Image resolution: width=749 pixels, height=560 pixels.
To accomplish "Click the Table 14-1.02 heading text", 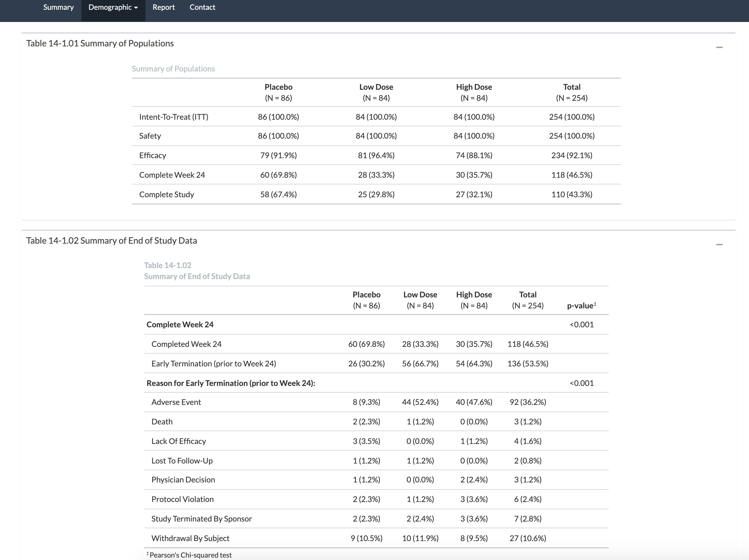I will tap(112, 241).
